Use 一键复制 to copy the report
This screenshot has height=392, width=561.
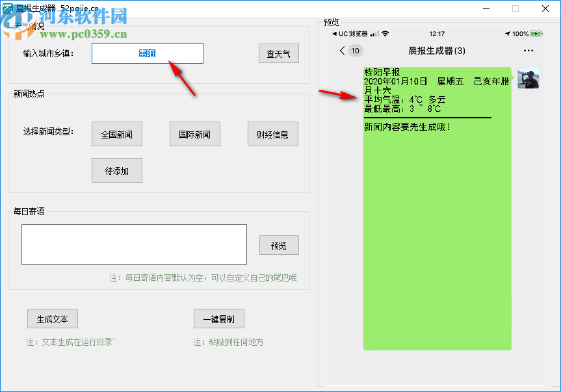point(219,319)
